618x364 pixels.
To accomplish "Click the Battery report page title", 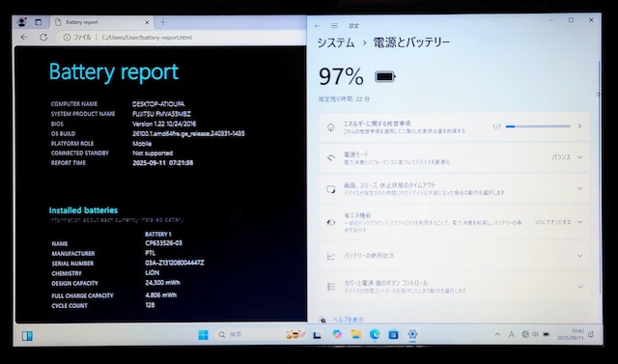I will click(114, 72).
